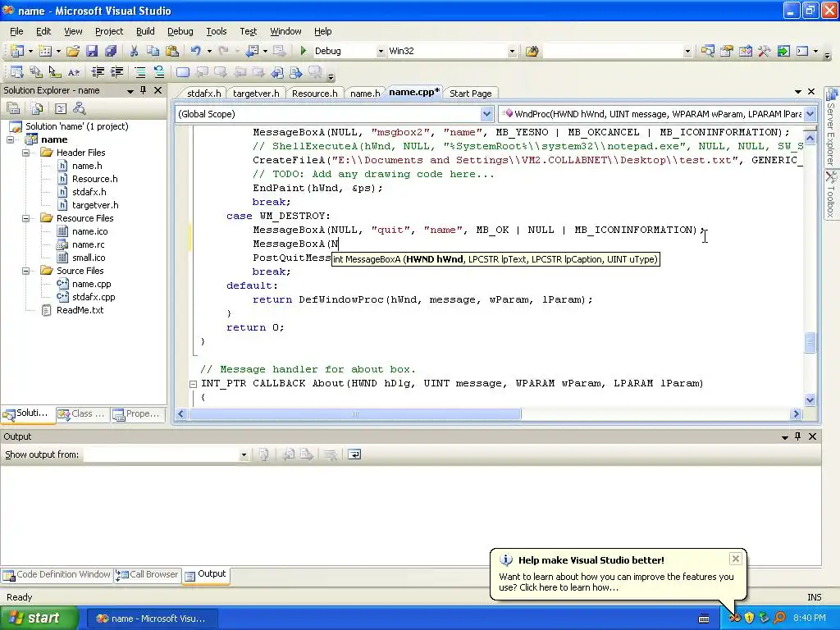Image resolution: width=840 pixels, height=630 pixels.
Task: Open the Debug configuration dropdown
Action: pos(381,52)
